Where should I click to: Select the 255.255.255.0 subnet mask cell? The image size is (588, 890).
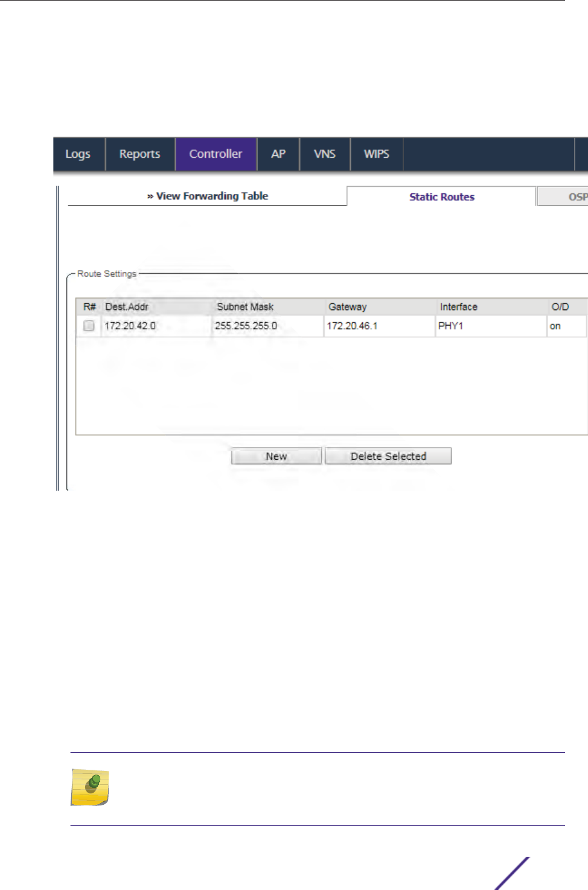[x=268, y=326]
